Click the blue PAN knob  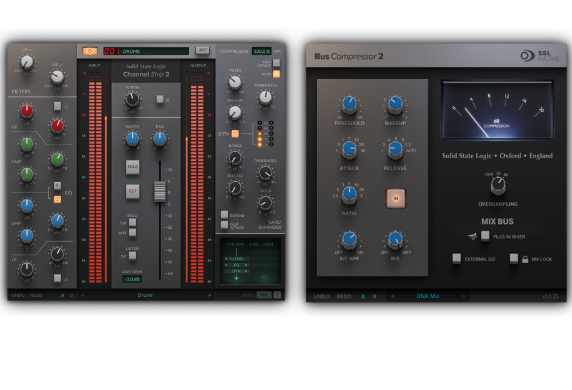160,139
